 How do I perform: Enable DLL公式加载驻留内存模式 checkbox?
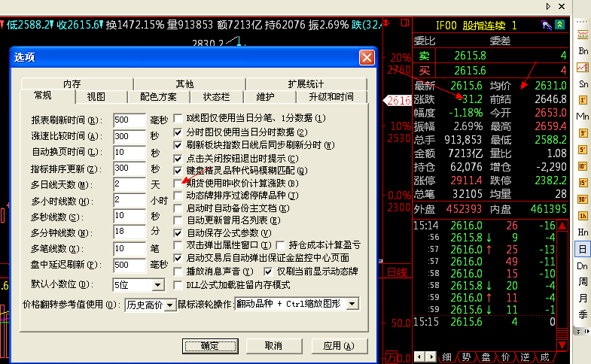178,285
